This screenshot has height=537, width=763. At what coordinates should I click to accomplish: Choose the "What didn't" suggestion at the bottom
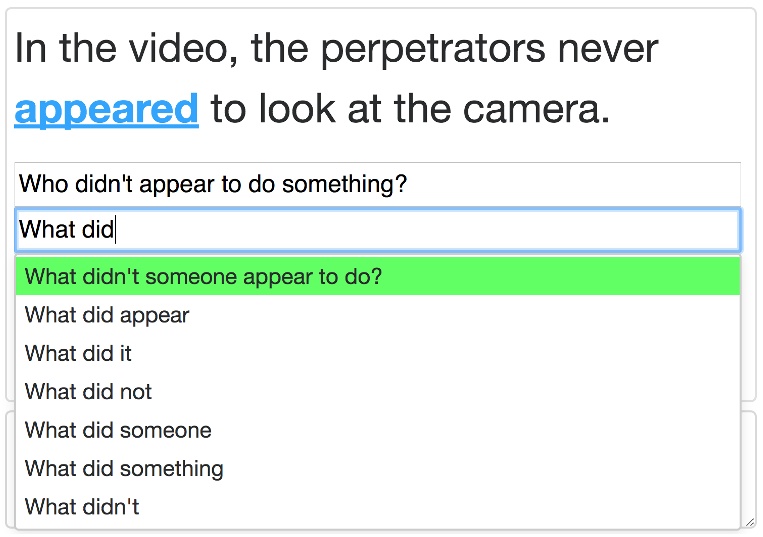coord(82,507)
